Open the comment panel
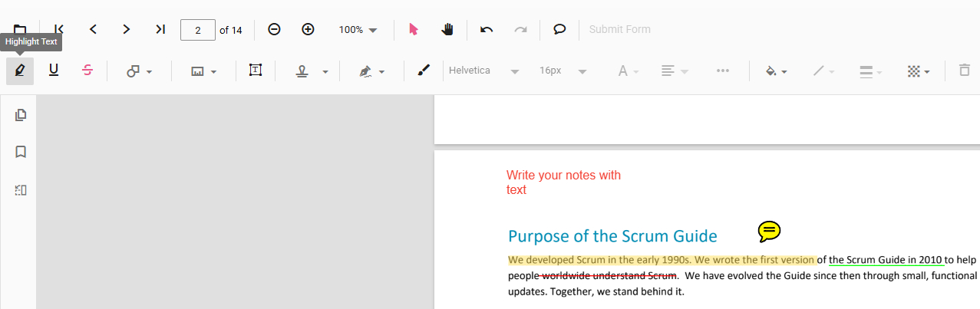 pyautogui.click(x=559, y=29)
